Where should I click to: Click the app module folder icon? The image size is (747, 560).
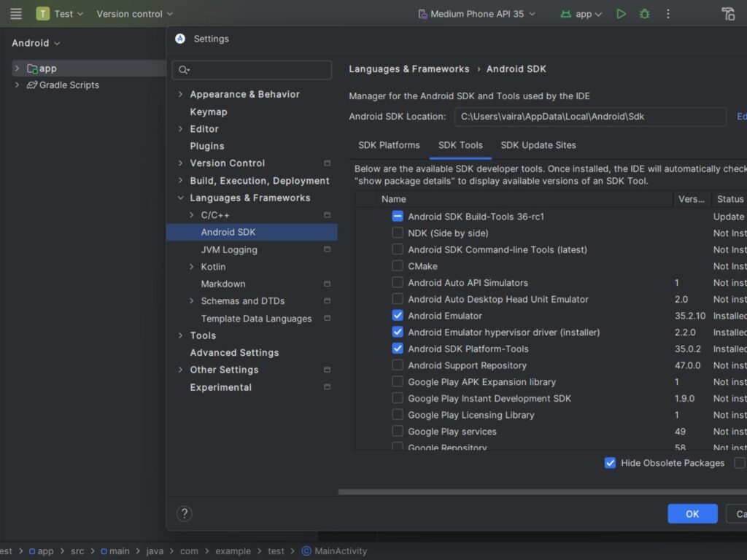pos(32,69)
